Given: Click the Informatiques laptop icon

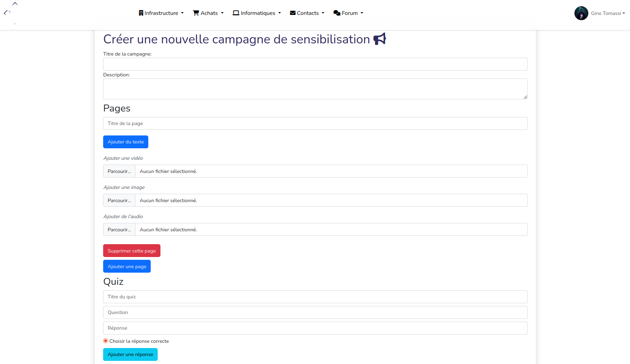Looking at the screenshot, I should click(235, 13).
